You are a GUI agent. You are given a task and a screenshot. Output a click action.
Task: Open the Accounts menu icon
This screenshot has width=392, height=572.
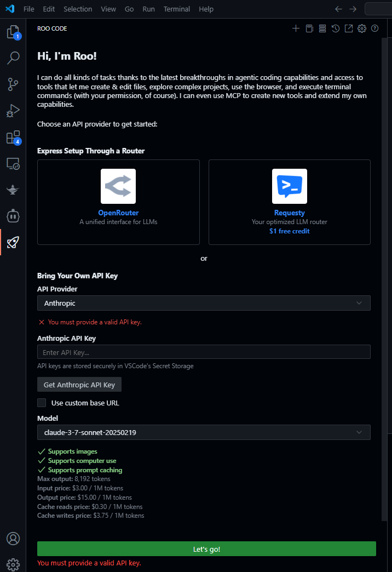[13, 539]
